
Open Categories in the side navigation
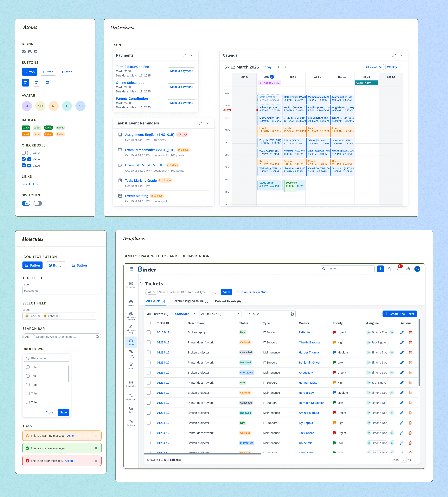coord(131,384)
